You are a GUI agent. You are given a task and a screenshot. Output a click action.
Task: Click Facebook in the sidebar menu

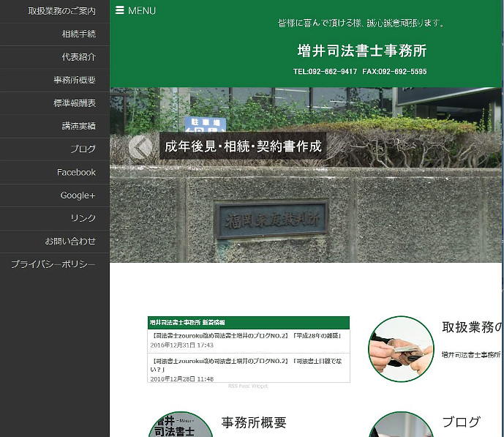point(76,172)
